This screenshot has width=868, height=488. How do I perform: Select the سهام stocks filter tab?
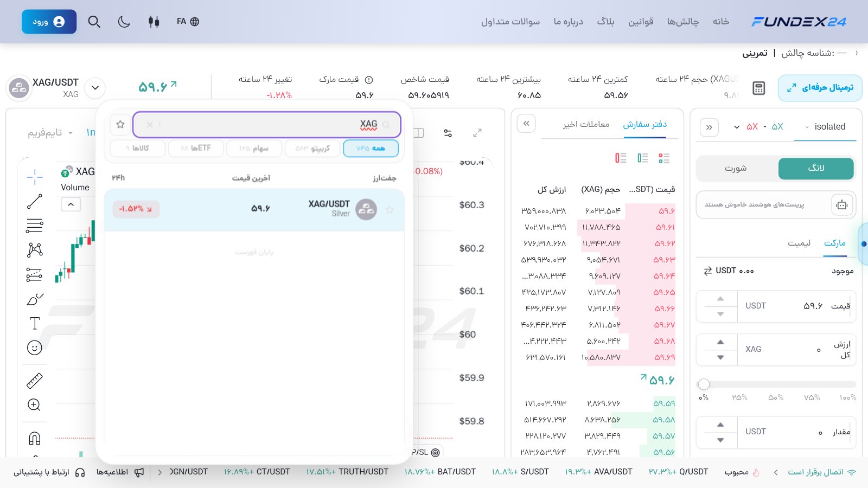coord(254,148)
